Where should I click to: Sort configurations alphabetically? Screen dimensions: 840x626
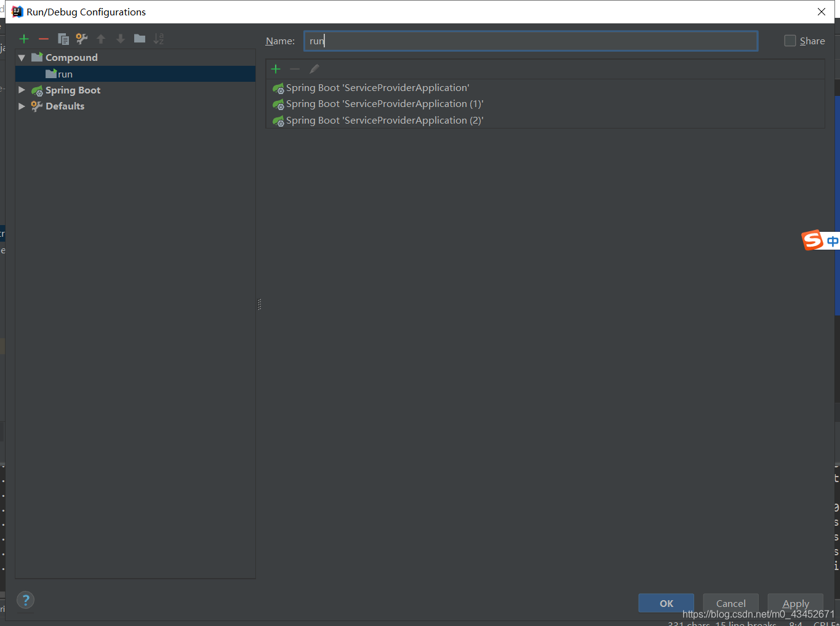tap(159, 39)
